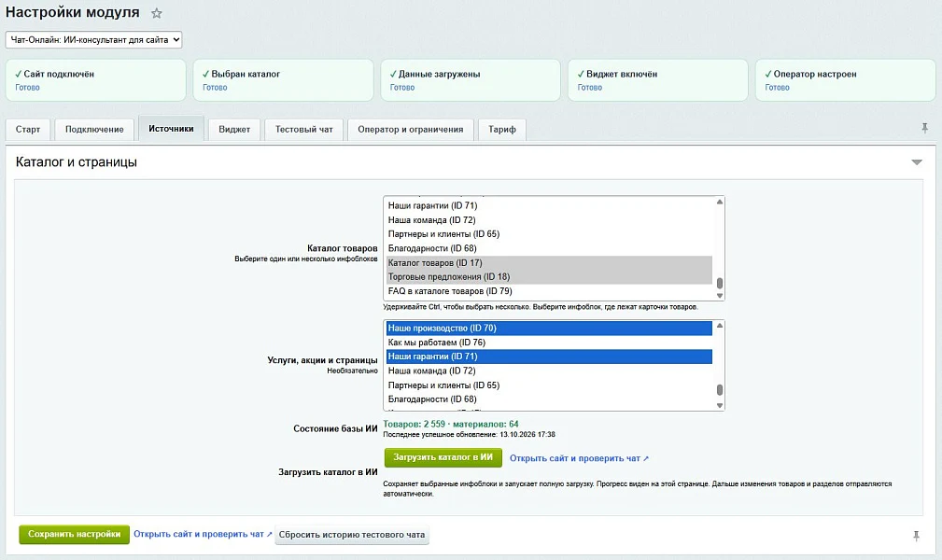Click the Сохранить настройки button
This screenshot has height=560, width=942.
pos(74,534)
